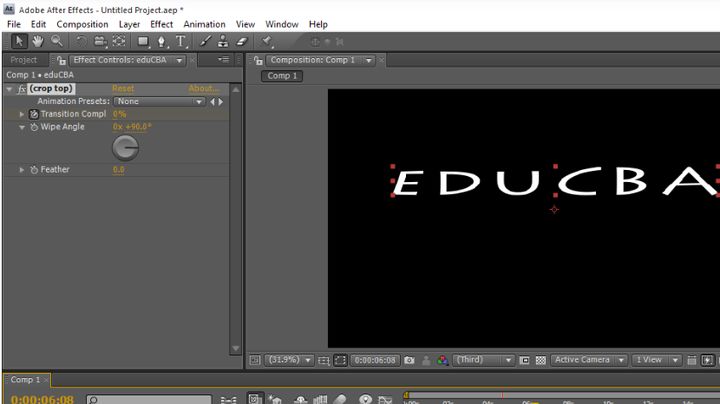720x404 pixels.
Task: Toggle the Feather stopwatch
Action: click(x=34, y=170)
